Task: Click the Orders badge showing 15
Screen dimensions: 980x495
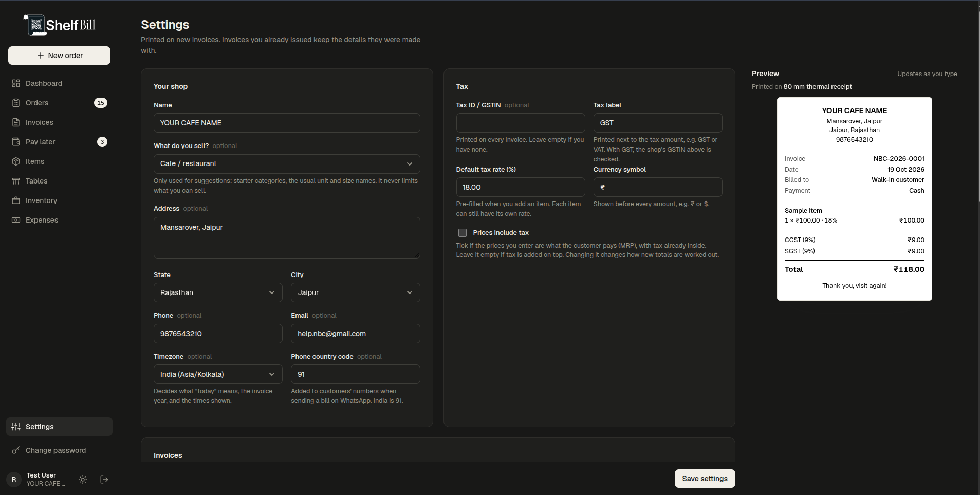Action: click(101, 103)
